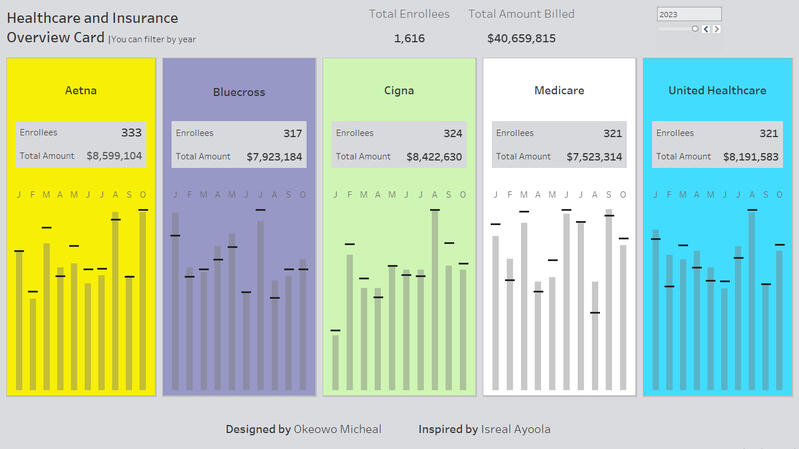
Task: Select the United Healthcare card title
Action: pos(717,90)
